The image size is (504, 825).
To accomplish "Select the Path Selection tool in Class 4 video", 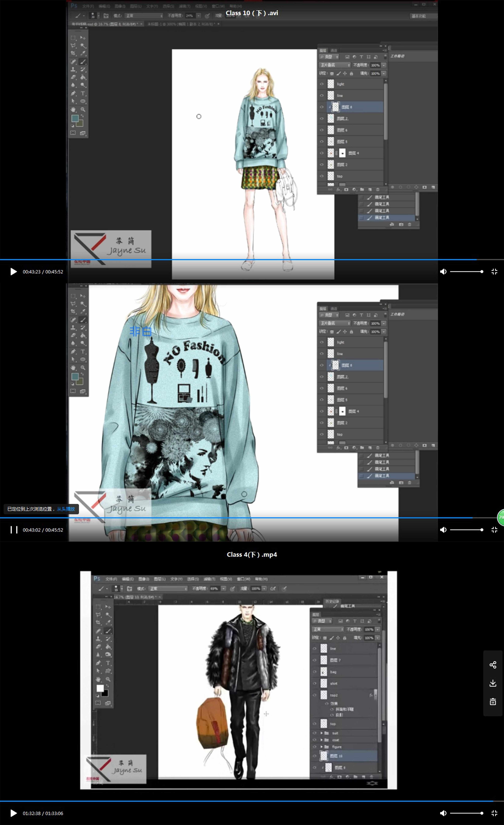I will pos(98,671).
